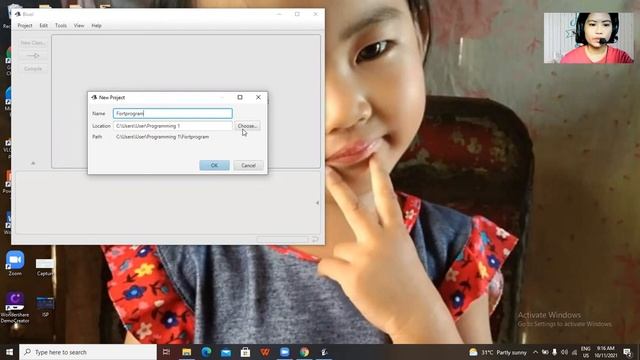
Task: Open the Project menu in BlueJ
Action: click(x=24, y=25)
